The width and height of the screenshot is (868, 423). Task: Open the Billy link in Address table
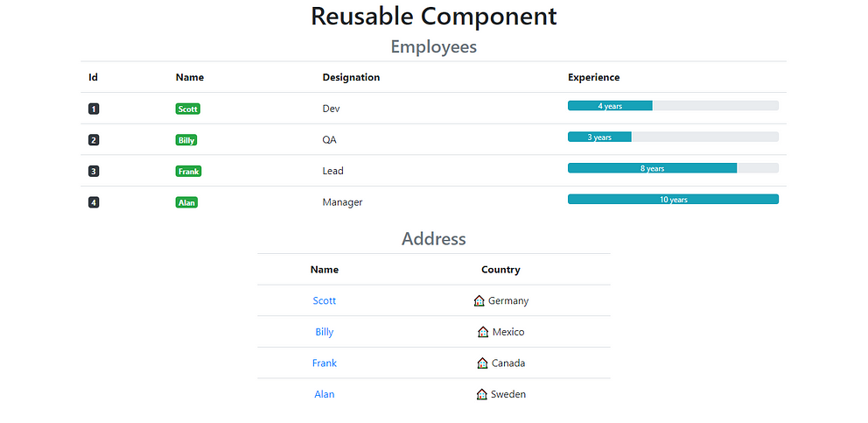[x=325, y=332]
